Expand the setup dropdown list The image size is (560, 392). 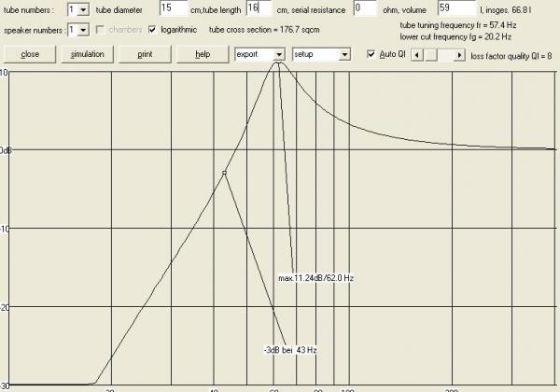344,54
